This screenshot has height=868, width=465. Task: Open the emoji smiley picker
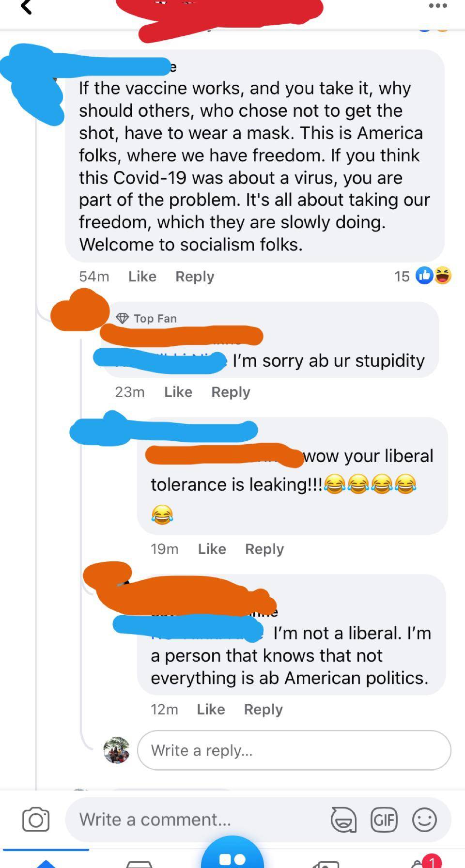(x=424, y=820)
